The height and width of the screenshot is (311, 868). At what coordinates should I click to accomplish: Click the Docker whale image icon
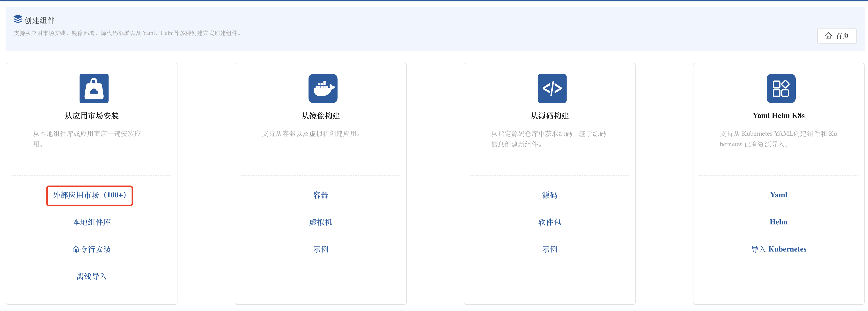[323, 88]
